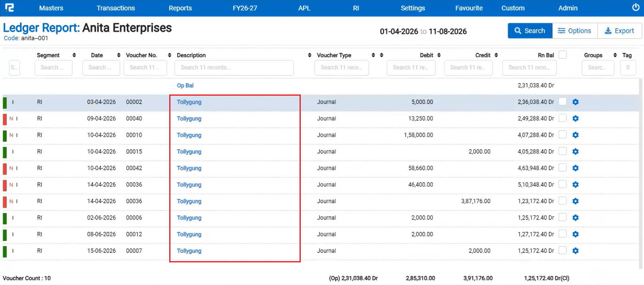Screen dimensions: 644x285
Task: Open the APL menu
Action: click(x=304, y=8)
